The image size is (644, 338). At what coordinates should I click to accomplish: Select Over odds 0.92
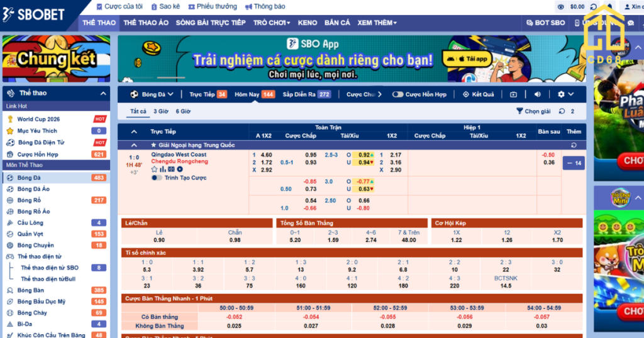(x=364, y=155)
